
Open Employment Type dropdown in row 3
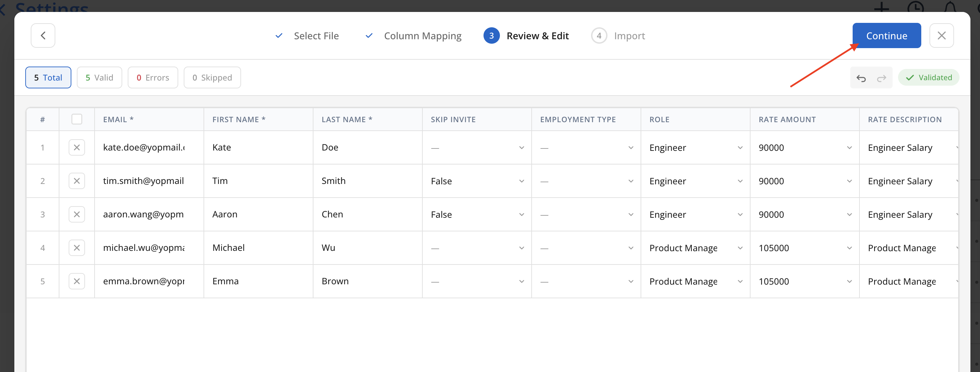[630, 215]
